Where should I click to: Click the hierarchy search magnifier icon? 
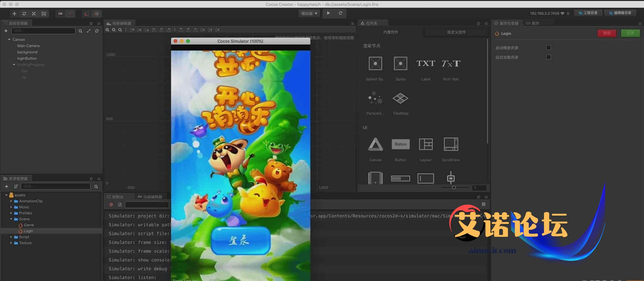click(80, 31)
